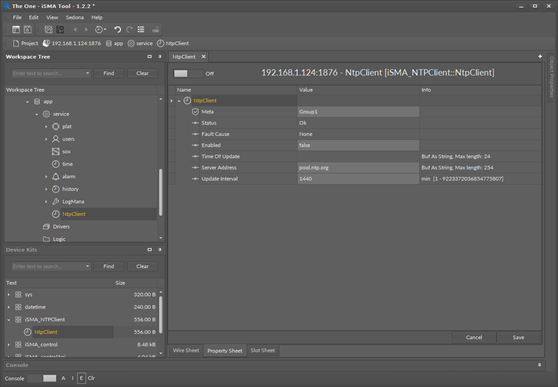558x387 pixels.
Task: Open the Sedona menu
Action: click(75, 17)
